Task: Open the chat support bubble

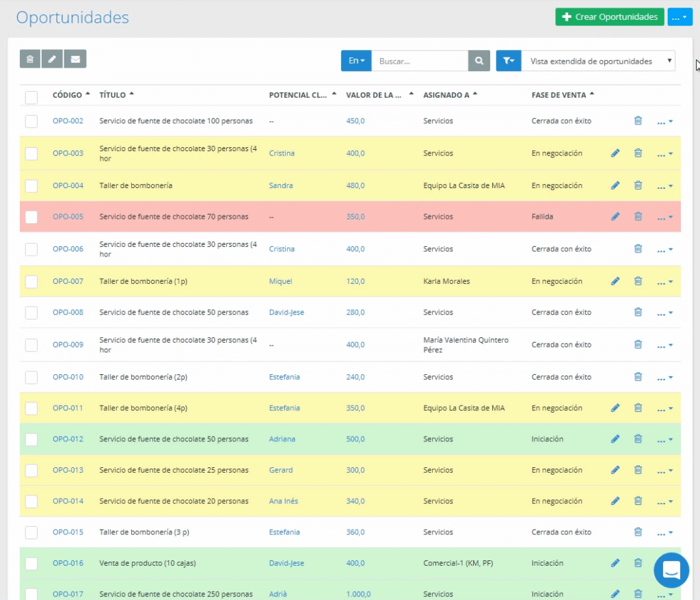Action: (671, 570)
